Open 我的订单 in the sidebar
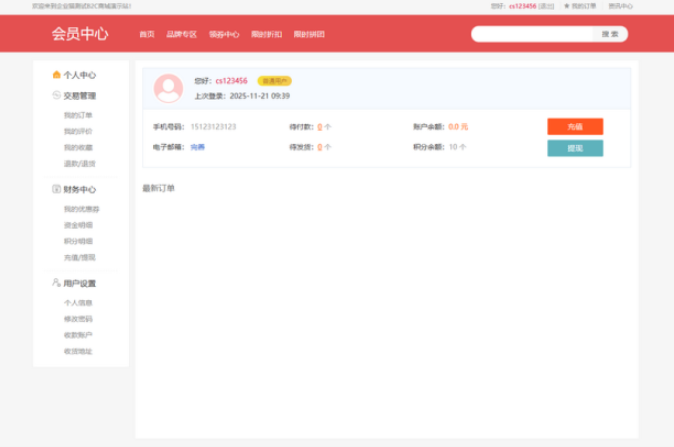 (x=78, y=115)
